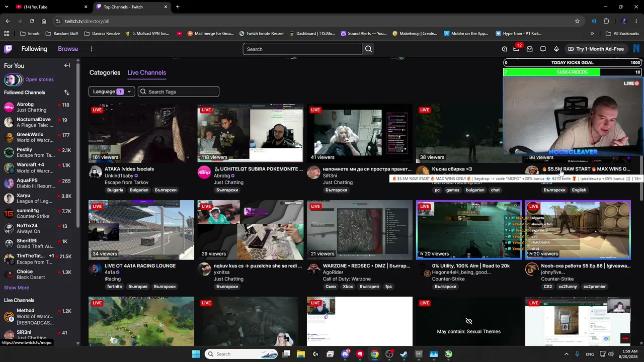The height and width of the screenshot is (362, 644).
Task: Open the taskbar clock showing 1:59 AM
Action: click(629, 354)
